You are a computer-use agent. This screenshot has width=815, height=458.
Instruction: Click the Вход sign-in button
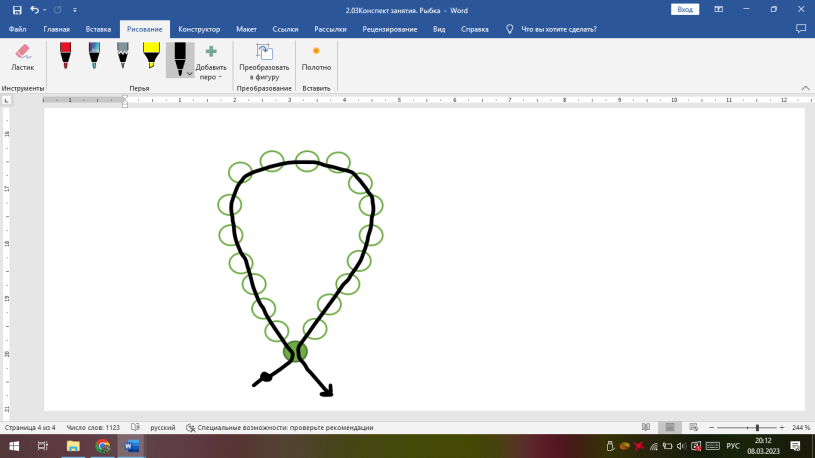685,9
